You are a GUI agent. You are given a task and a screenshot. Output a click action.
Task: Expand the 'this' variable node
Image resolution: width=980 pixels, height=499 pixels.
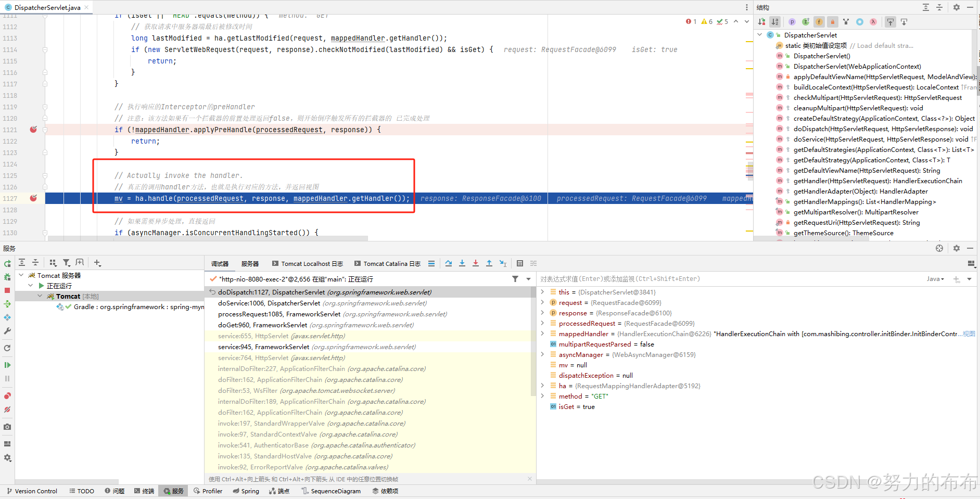pyautogui.click(x=542, y=292)
